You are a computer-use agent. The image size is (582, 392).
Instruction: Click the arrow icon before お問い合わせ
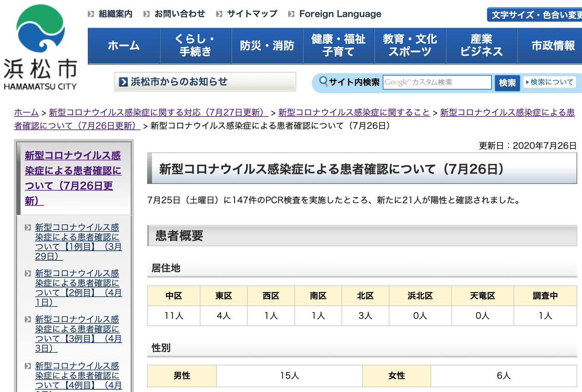[146, 14]
